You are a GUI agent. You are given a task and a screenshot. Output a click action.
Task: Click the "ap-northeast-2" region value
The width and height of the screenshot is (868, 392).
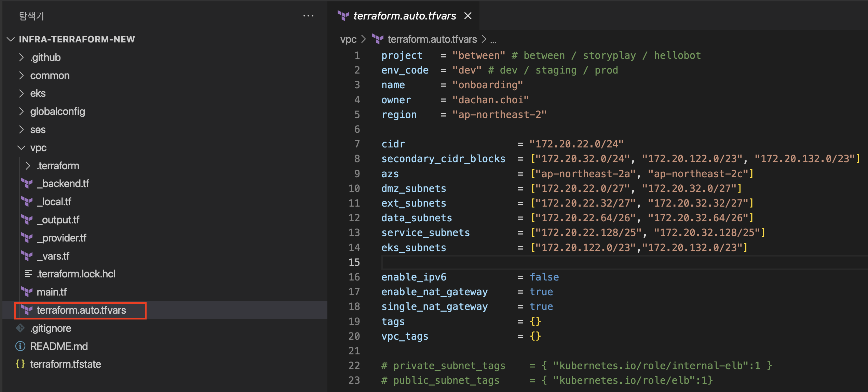(499, 115)
